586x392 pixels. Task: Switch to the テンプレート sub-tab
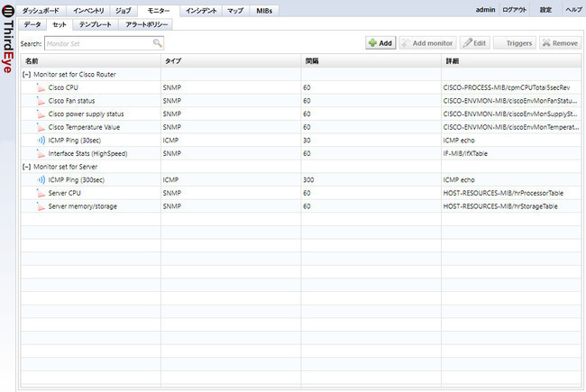(x=96, y=24)
